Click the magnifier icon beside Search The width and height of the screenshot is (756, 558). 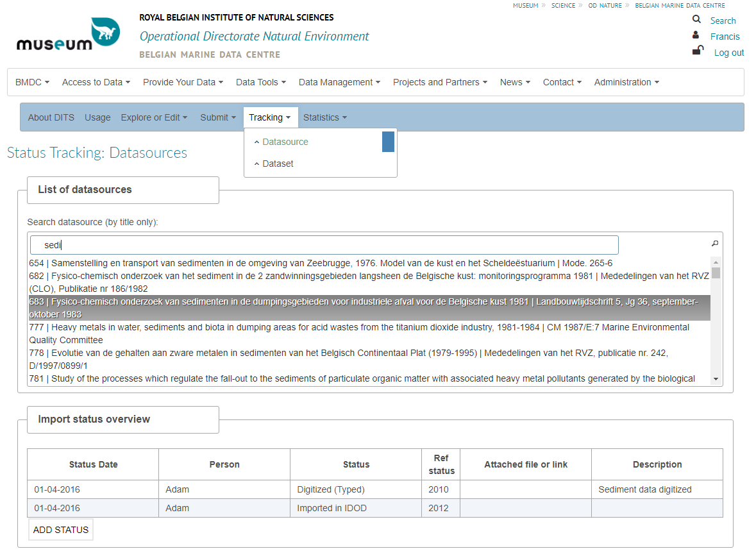(696, 19)
